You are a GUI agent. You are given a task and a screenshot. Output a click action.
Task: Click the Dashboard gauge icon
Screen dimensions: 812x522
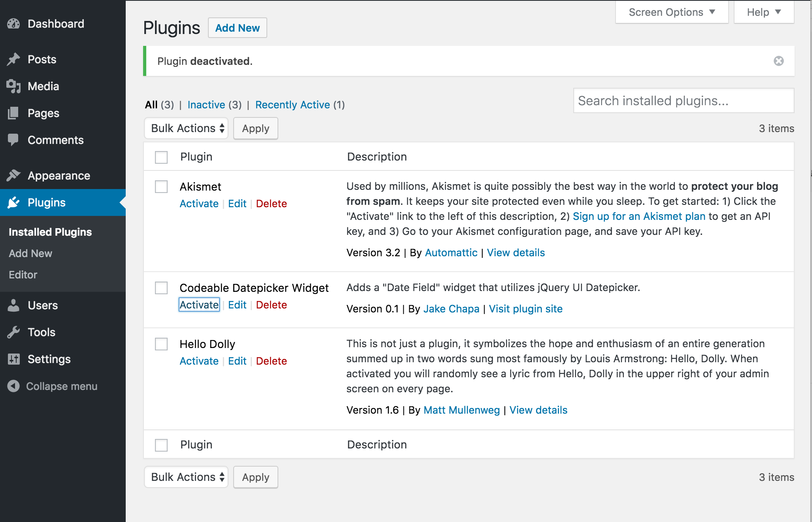tap(13, 24)
